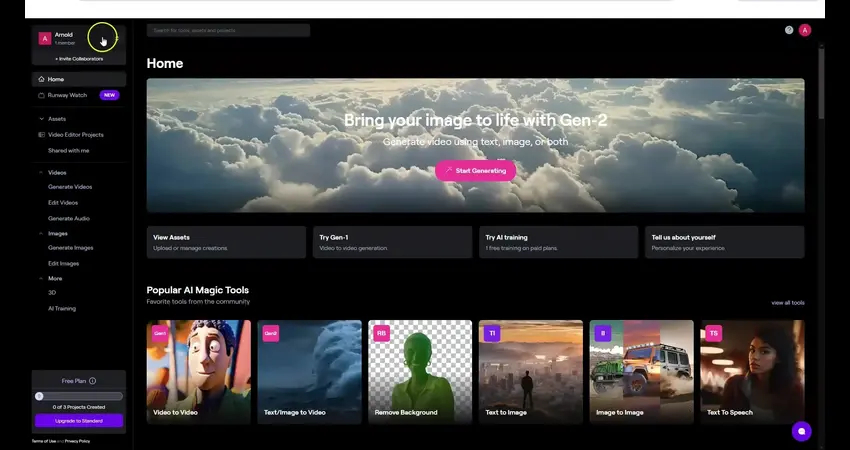Click Upgrade to Standard button
Image resolution: width=850 pixels, height=450 pixels.
[x=79, y=421]
